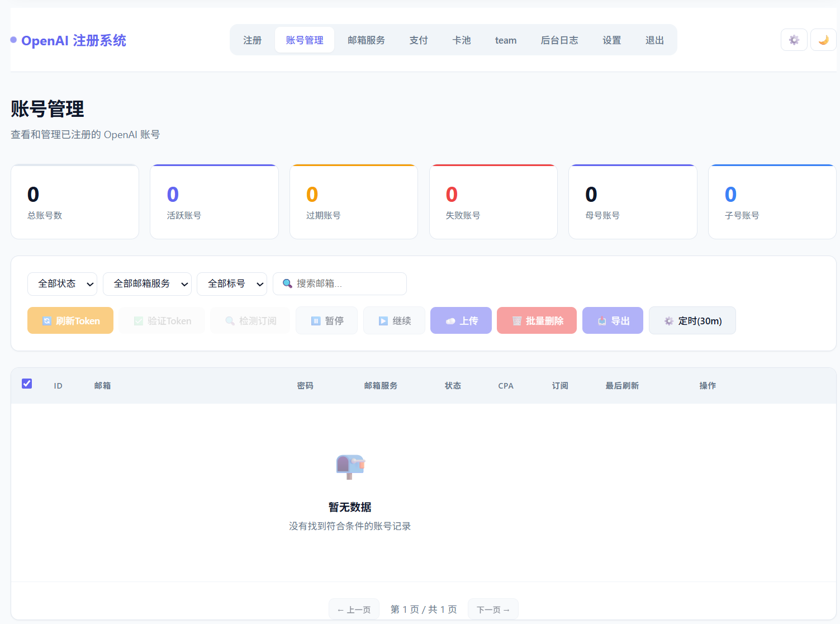Click the 搜索邮箱 search input field
Image resolution: width=840 pixels, height=624 pixels.
339,283
